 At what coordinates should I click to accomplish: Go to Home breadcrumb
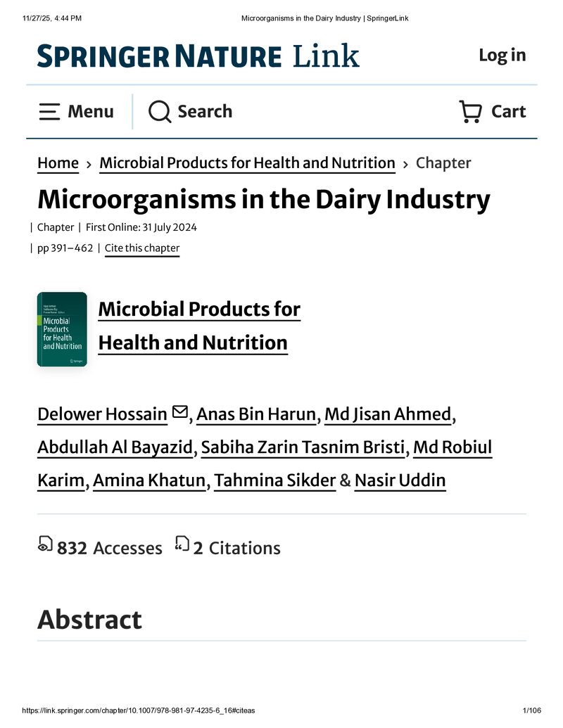(x=58, y=163)
